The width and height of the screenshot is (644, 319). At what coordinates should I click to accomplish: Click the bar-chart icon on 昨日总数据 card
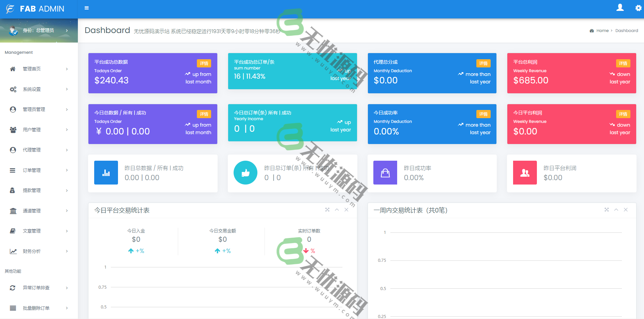coord(106,173)
